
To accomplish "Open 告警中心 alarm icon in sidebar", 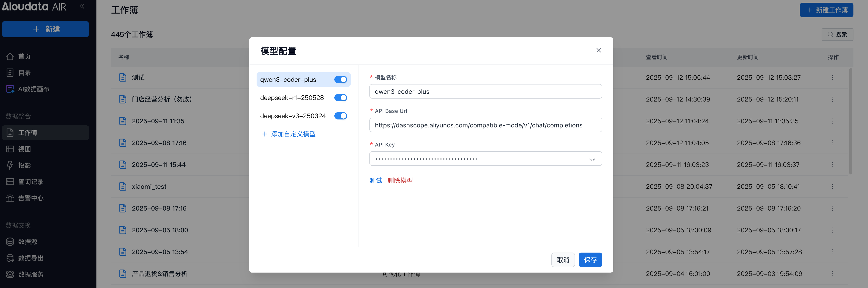I will click(10, 198).
